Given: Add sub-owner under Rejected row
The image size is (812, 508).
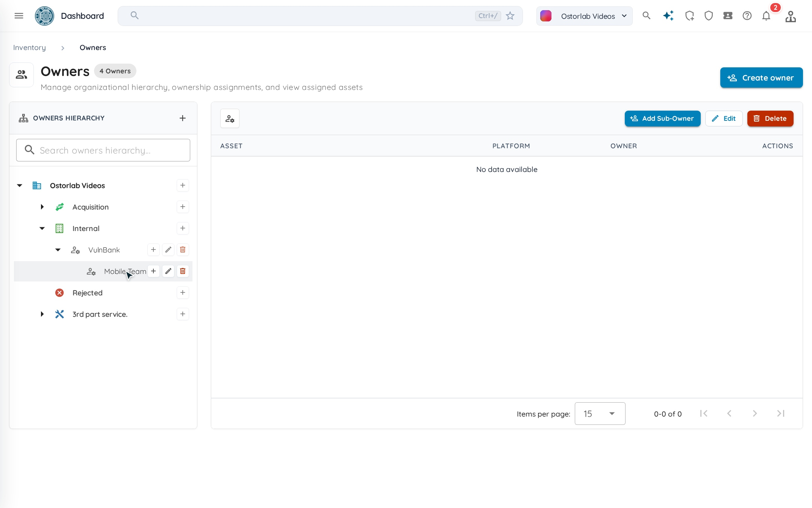Looking at the screenshot, I should point(183,292).
